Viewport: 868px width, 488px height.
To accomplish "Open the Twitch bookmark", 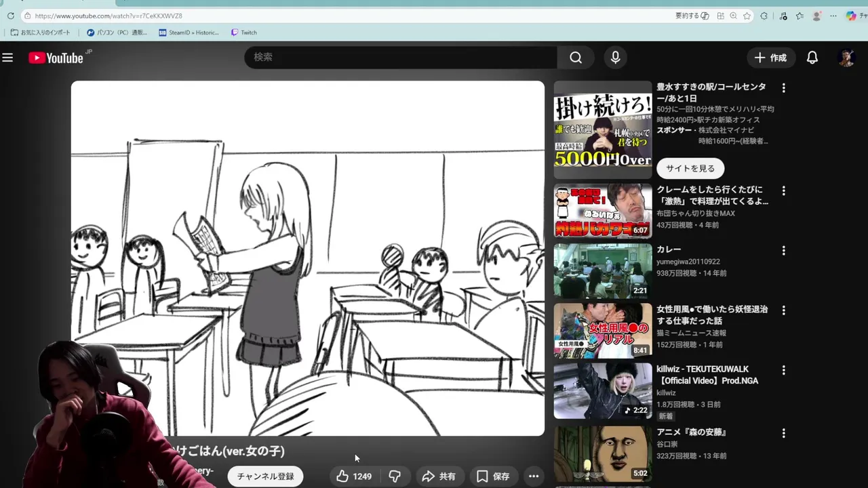I will coord(244,33).
